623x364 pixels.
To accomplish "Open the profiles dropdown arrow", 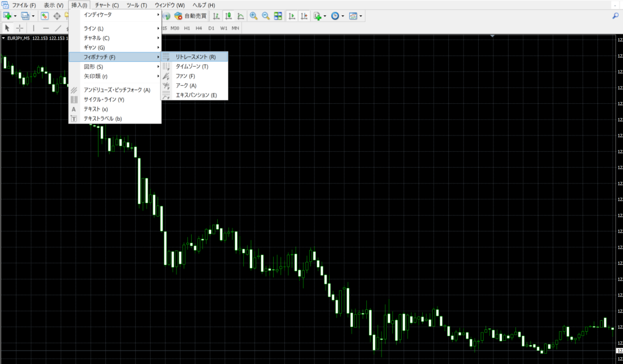I will coord(33,16).
